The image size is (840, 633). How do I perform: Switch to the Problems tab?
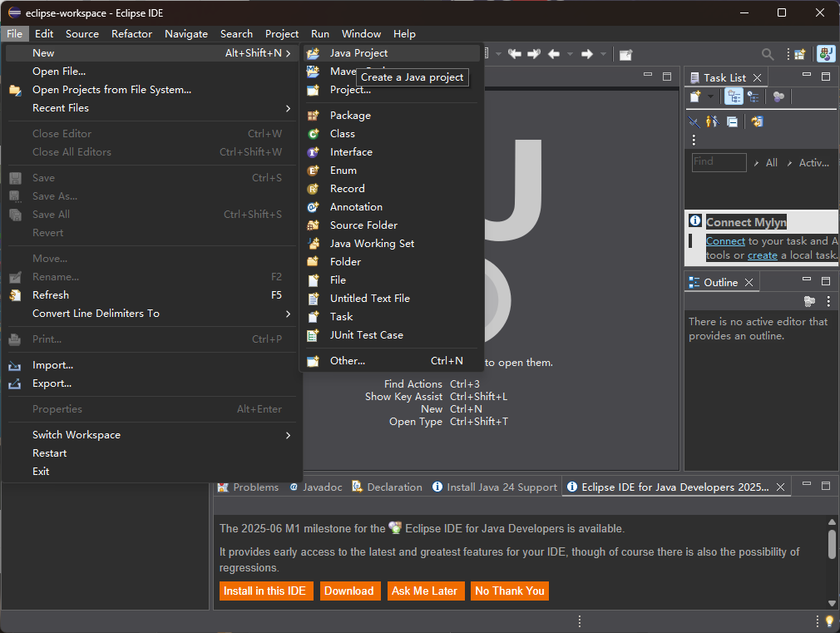pyautogui.click(x=248, y=487)
